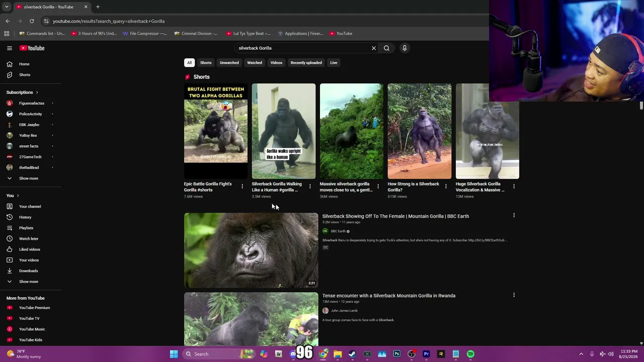
Task: Show hidden system tray icons
Action: 581,354
